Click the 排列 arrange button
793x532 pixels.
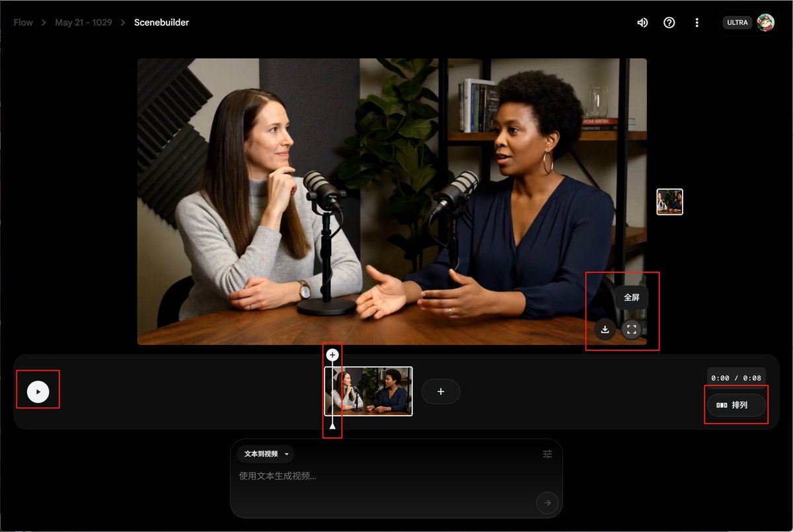pyautogui.click(x=736, y=405)
